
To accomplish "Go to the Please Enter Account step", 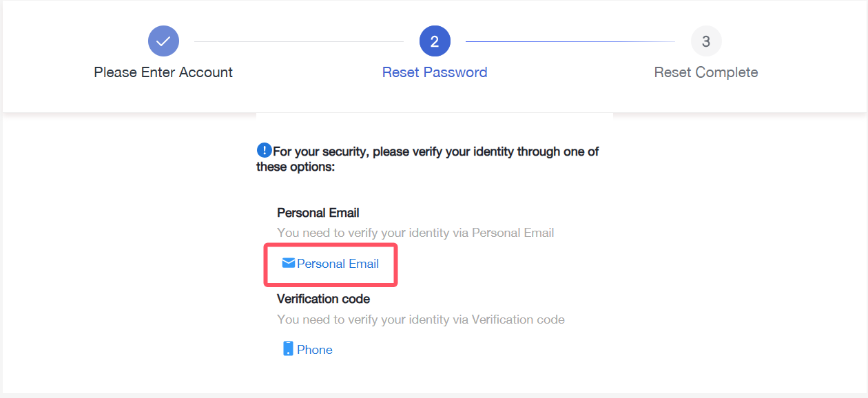I will [x=163, y=72].
